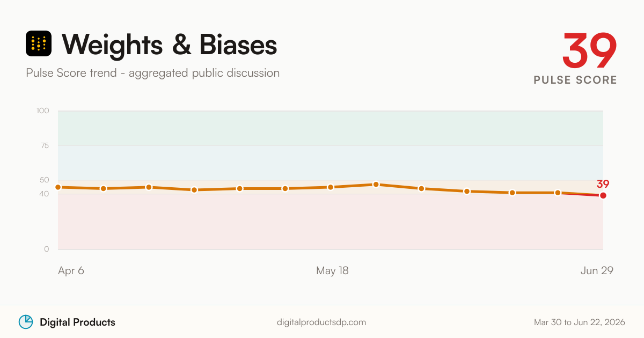Open the digitalproductsdp.com link

pos(321,322)
